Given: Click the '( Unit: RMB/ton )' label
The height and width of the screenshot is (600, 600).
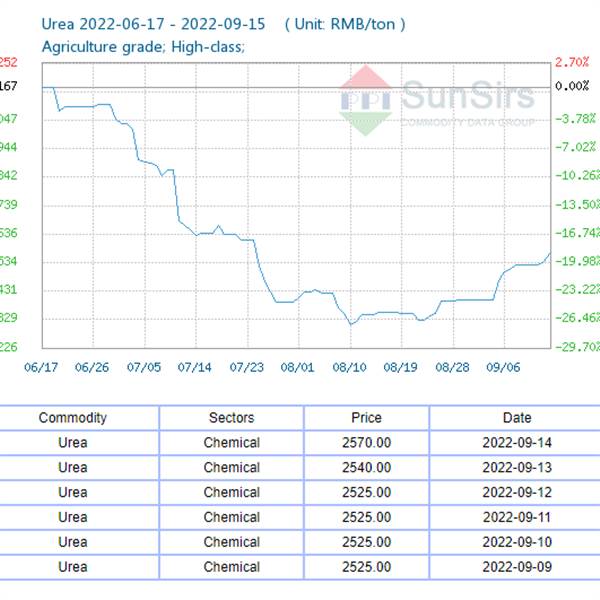Looking at the screenshot, I should coord(345,24).
